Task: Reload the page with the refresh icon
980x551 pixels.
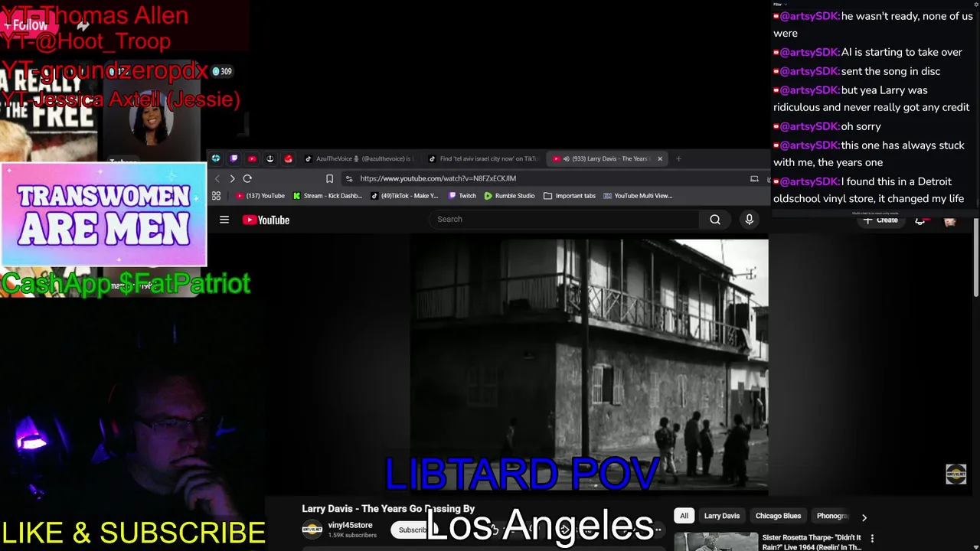Action: (x=247, y=178)
